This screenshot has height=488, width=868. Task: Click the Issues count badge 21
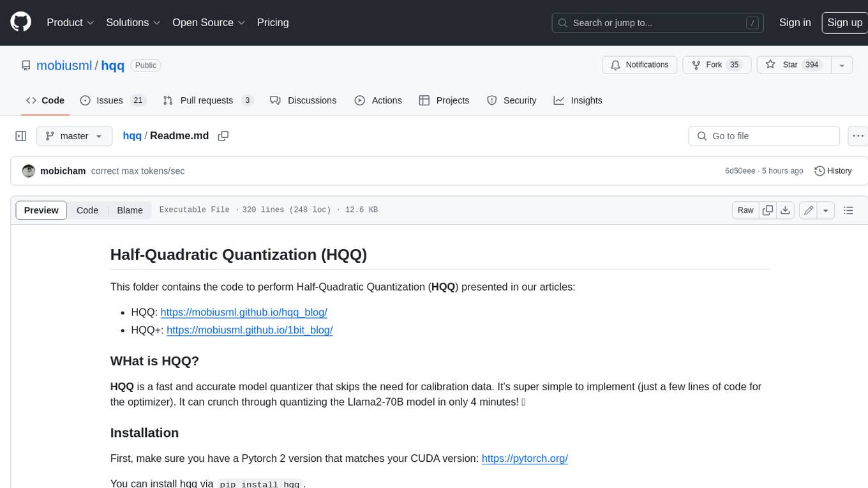click(137, 100)
